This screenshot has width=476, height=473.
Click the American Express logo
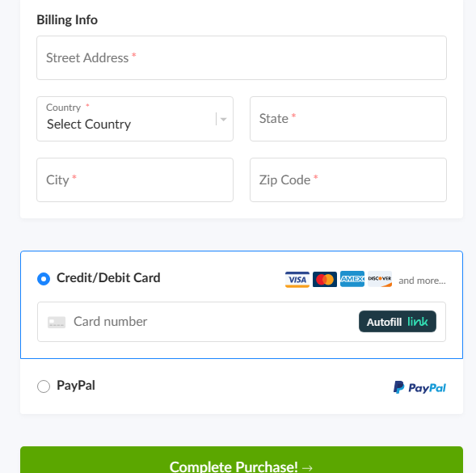coord(352,279)
